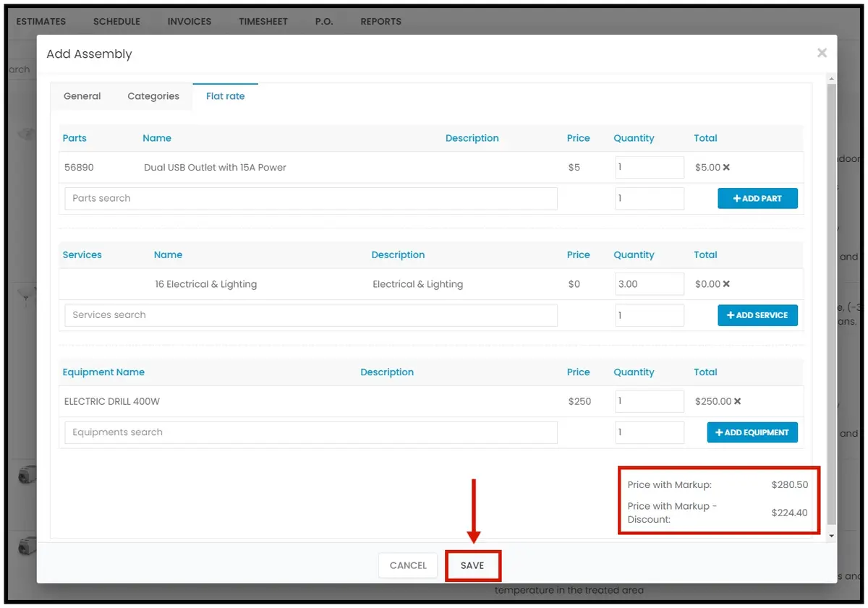This screenshot has width=868, height=608.
Task: Click the quantity field beside ADD PART
Action: (650, 198)
